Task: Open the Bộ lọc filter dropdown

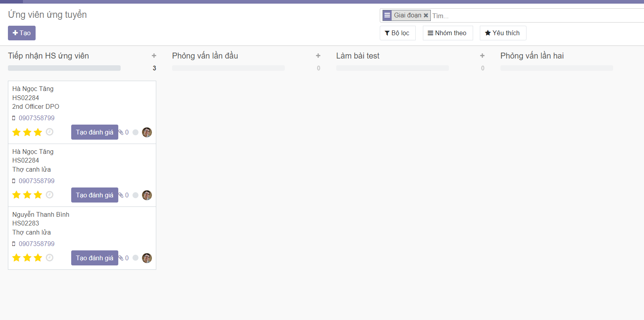Action: (397, 33)
